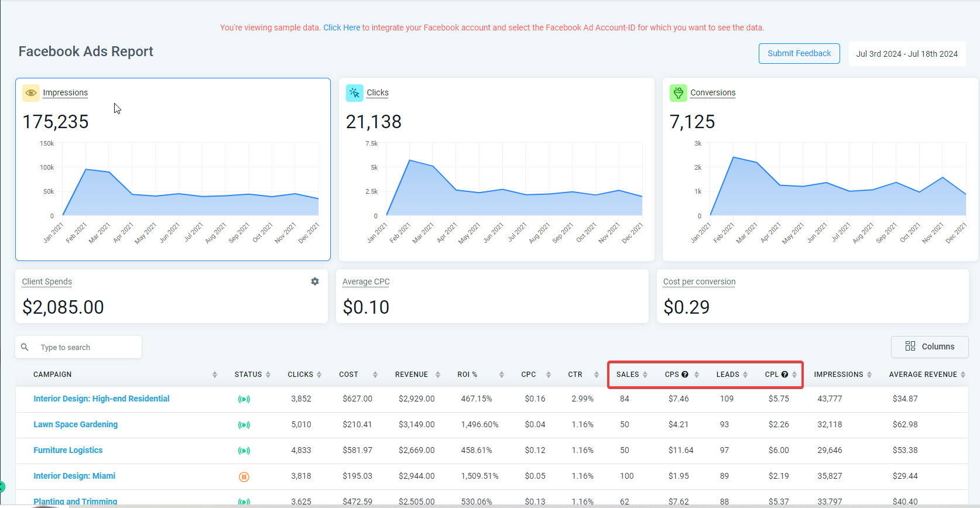The width and height of the screenshot is (980, 508).
Task: Click paused status icon for Interior Design: Miami
Action: click(244, 476)
